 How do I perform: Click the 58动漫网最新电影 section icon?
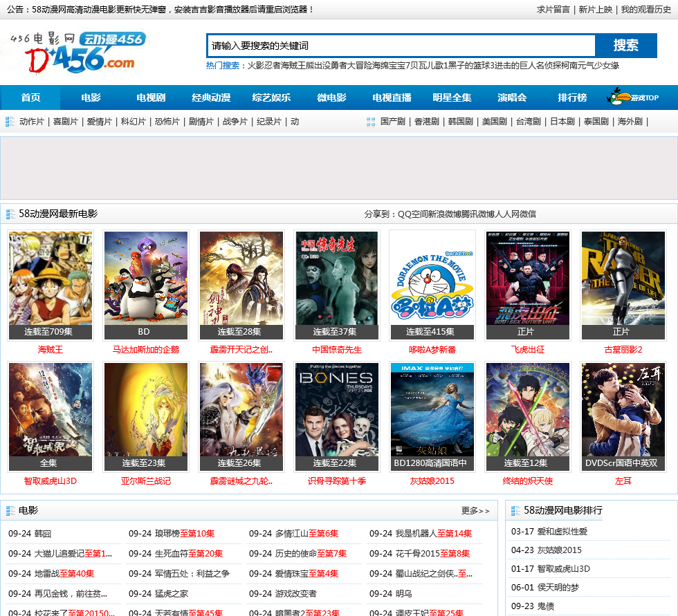[x=10, y=214]
